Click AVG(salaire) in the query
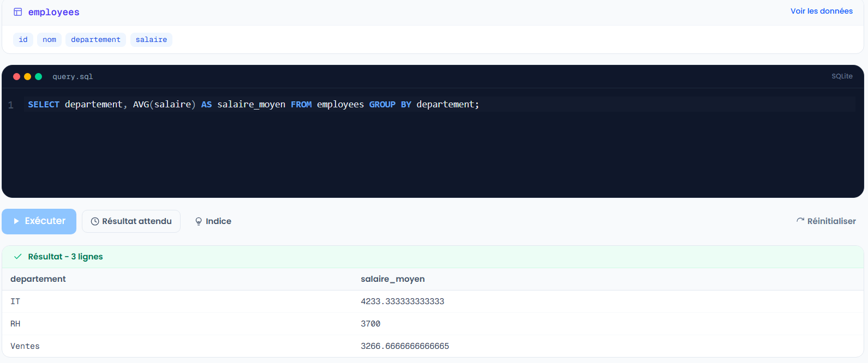This screenshot has height=363, width=868. click(x=164, y=105)
